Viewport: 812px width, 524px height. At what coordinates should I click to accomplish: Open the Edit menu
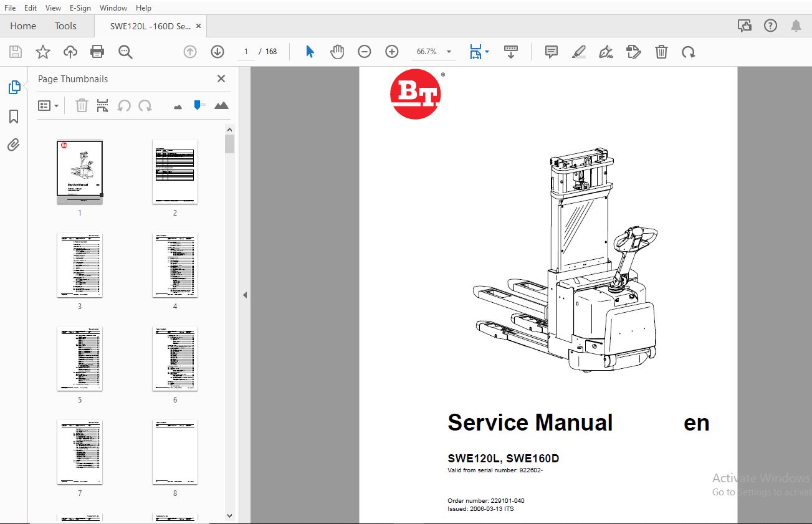click(30, 8)
